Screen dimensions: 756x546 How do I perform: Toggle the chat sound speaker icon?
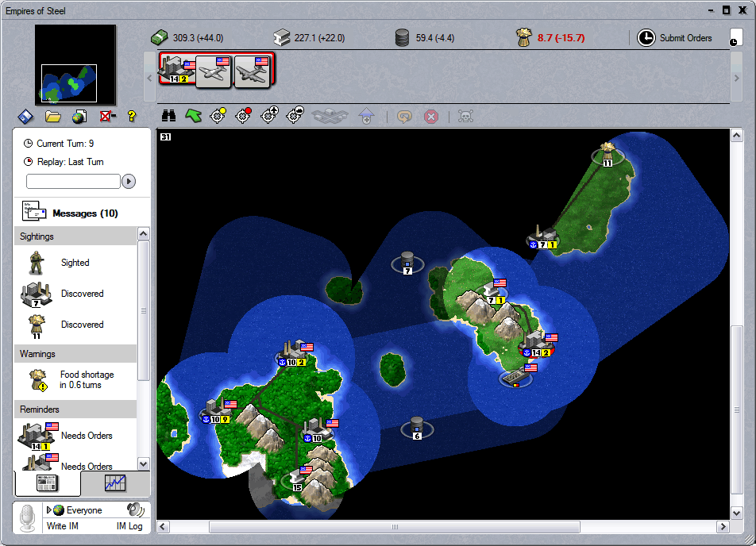click(135, 509)
